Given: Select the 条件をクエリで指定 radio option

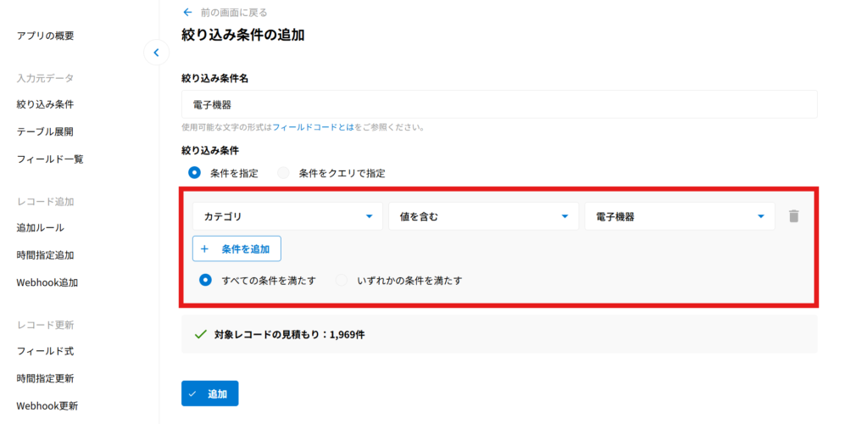Looking at the screenshot, I should [283, 173].
